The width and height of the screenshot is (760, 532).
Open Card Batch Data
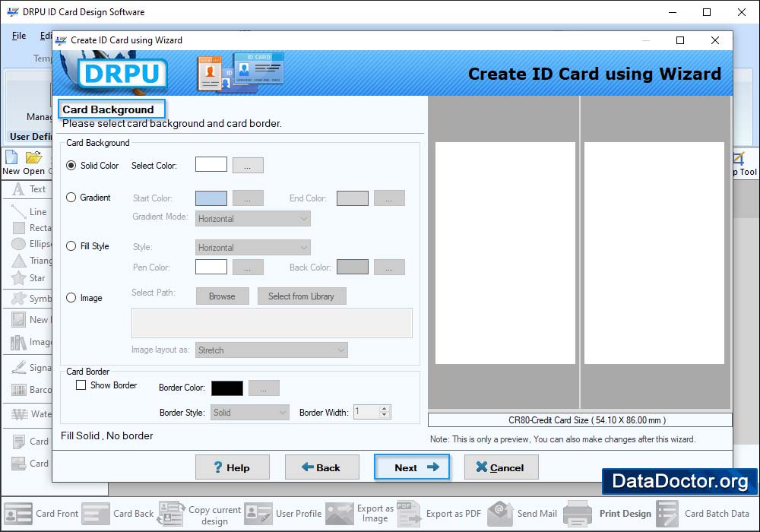click(x=702, y=514)
